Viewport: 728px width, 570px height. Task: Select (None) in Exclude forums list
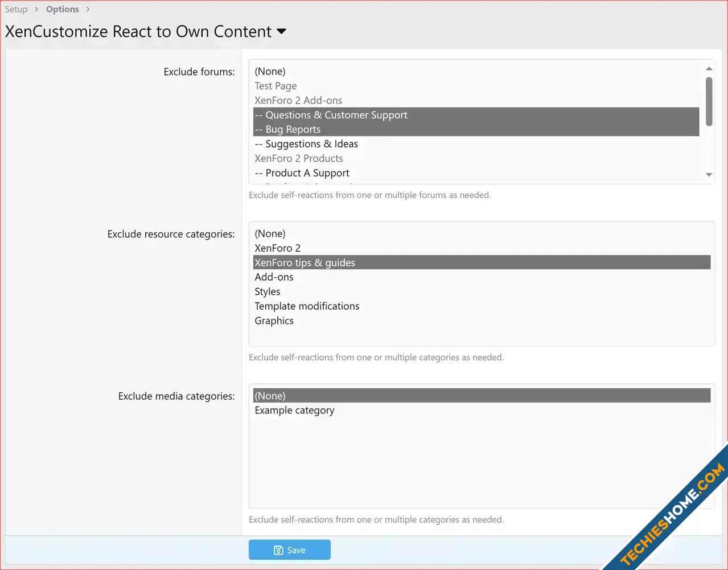[x=476, y=71]
